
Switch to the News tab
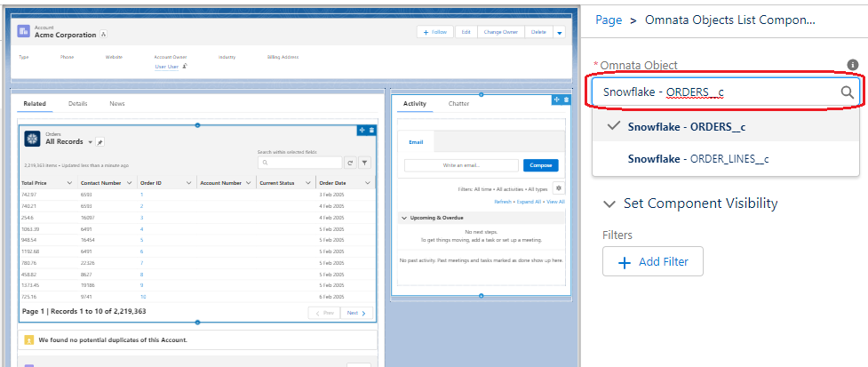[116, 103]
